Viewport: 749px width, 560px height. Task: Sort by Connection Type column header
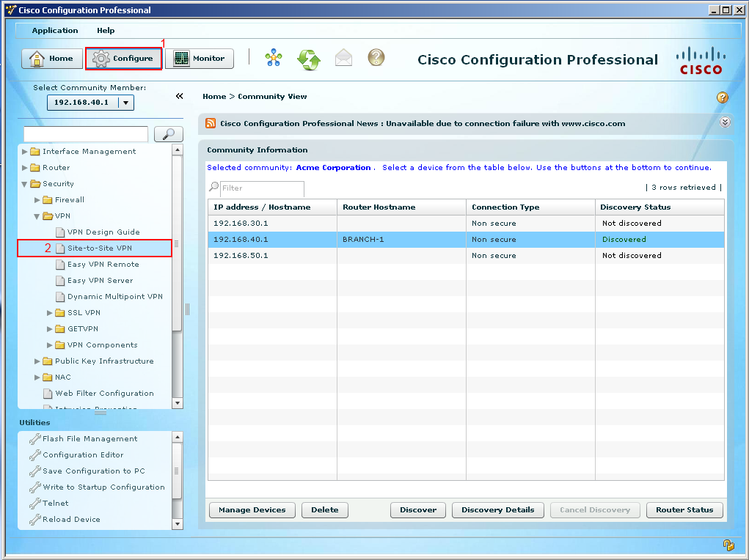[530, 207]
